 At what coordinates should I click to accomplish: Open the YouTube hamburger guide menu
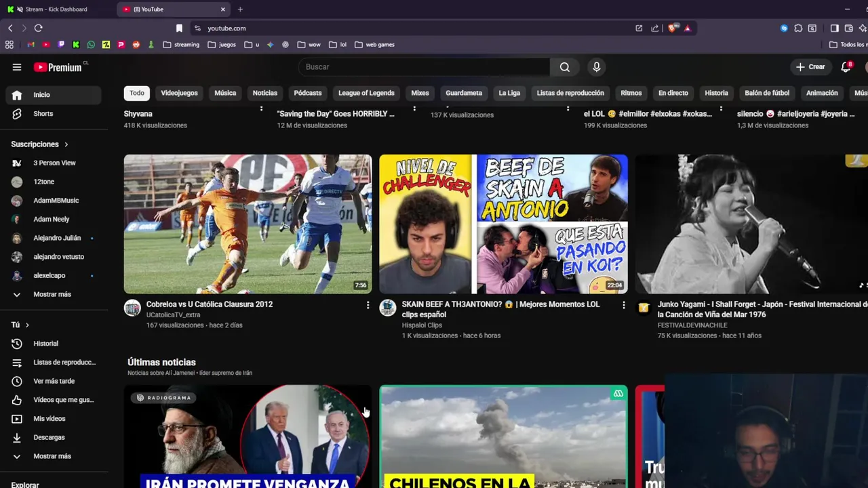coord(17,67)
